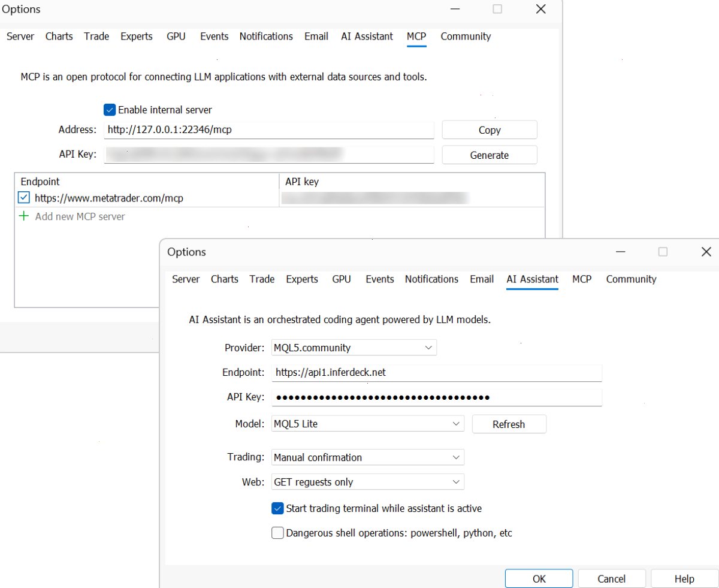Open Help from the dialog buttons
This screenshot has width=719, height=588.
point(684,579)
